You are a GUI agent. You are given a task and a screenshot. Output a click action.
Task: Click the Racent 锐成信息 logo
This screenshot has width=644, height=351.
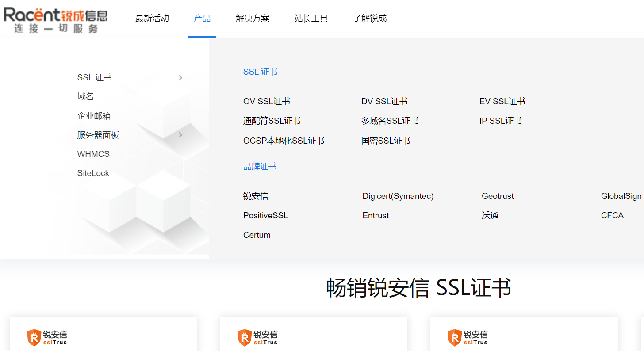pyautogui.click(x=56, y=20)
